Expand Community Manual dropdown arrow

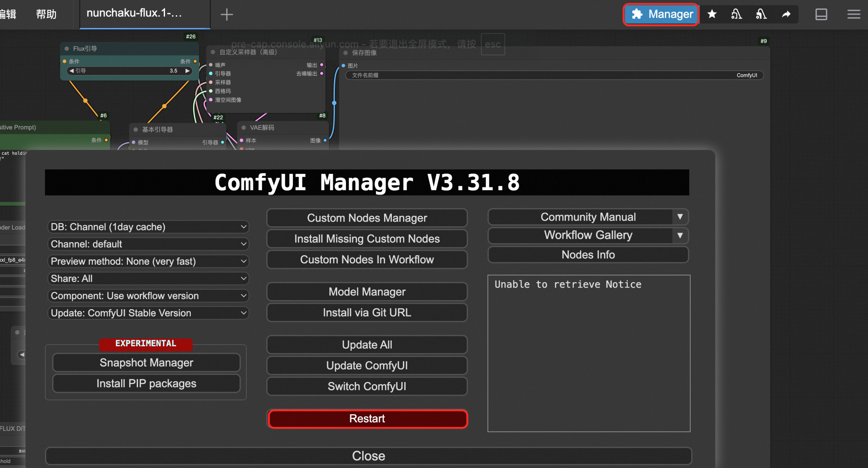(680, 217)
